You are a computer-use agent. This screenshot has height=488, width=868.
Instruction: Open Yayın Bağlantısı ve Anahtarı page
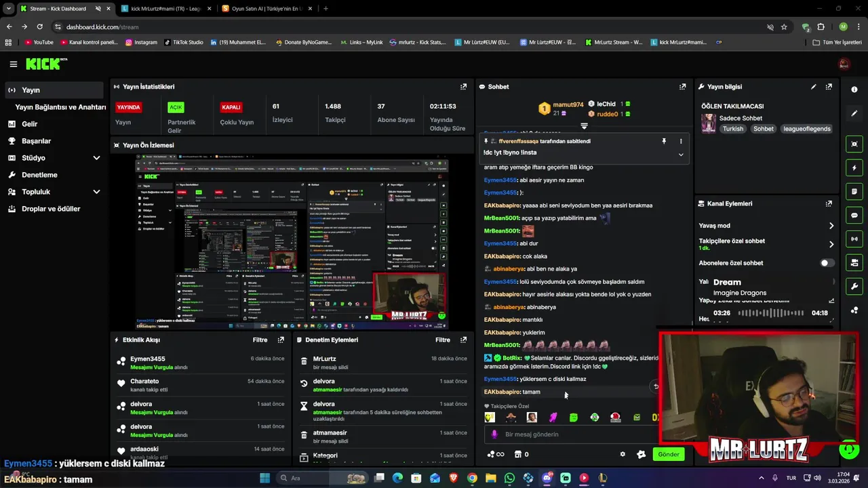coord(60,107)
